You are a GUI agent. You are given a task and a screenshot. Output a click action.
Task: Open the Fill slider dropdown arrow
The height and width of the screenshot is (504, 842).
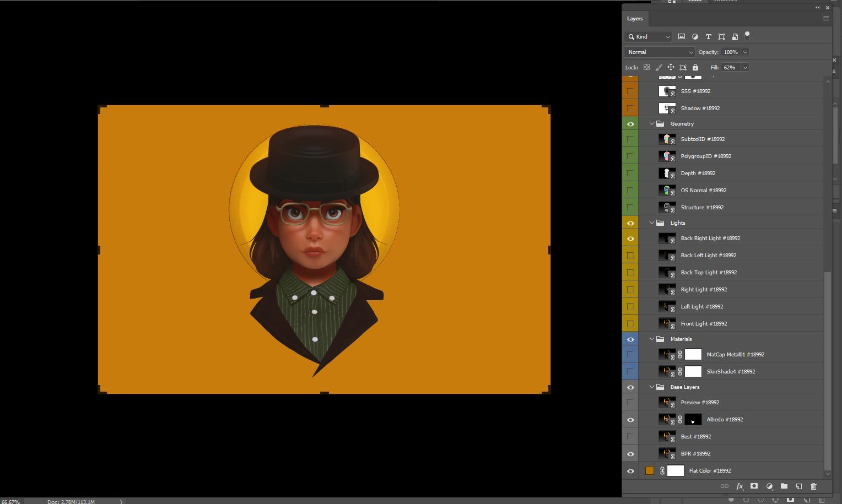click(745, 67)
